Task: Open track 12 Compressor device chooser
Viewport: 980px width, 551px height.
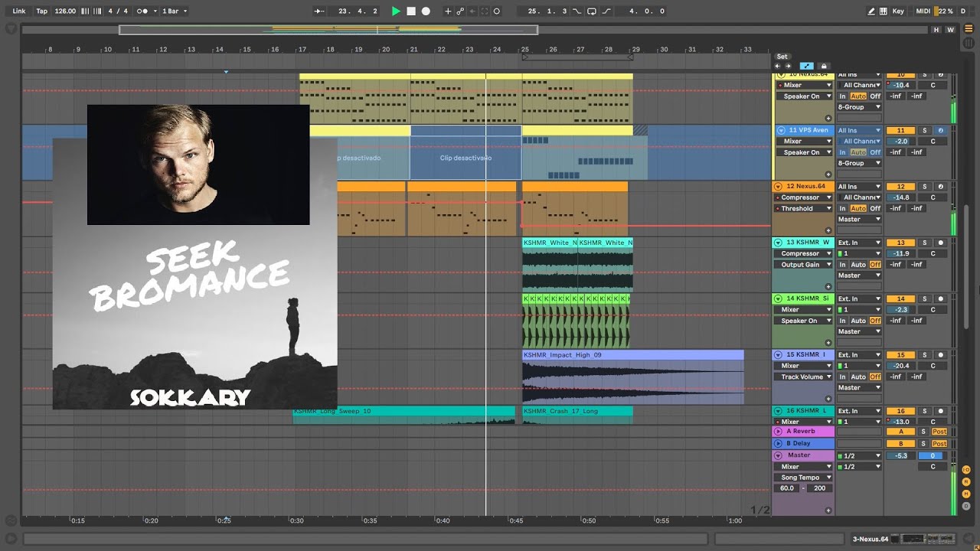Action: click(x=802, y=197)
